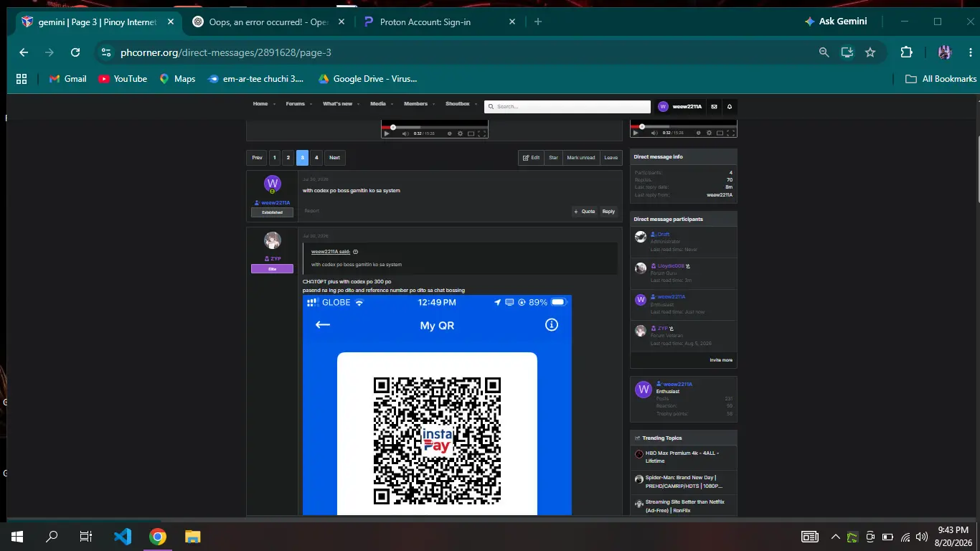Click the Chrome back arrow
The height and width of the screenshot is (551, 980).
[x=24, y=52]
